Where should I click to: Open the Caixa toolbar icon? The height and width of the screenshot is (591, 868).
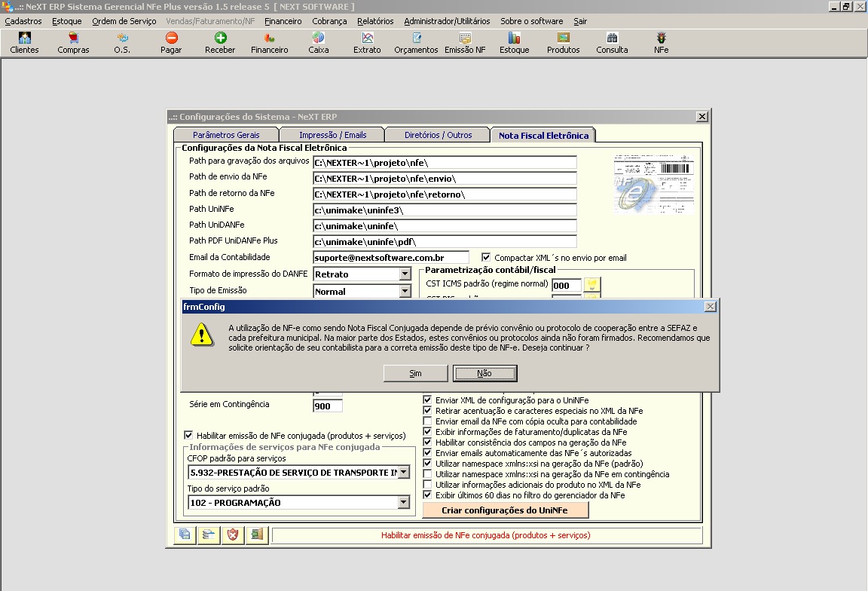pyautogui.click(x=318, y=41)
